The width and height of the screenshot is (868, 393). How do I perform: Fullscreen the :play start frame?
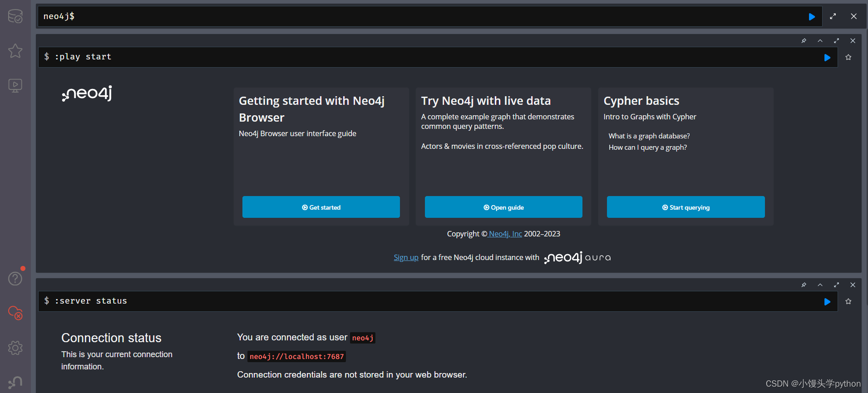837,41
